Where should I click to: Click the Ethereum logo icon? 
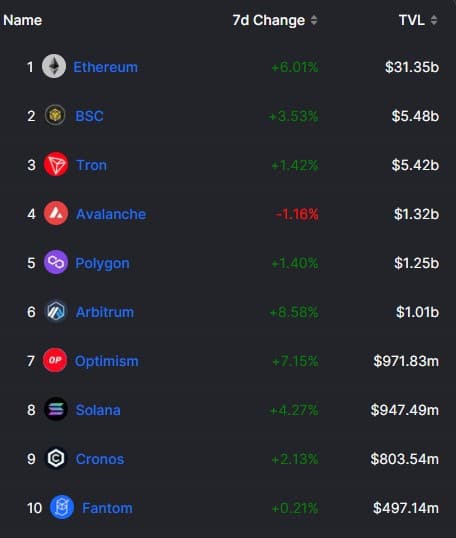click(x=54, y=66)
